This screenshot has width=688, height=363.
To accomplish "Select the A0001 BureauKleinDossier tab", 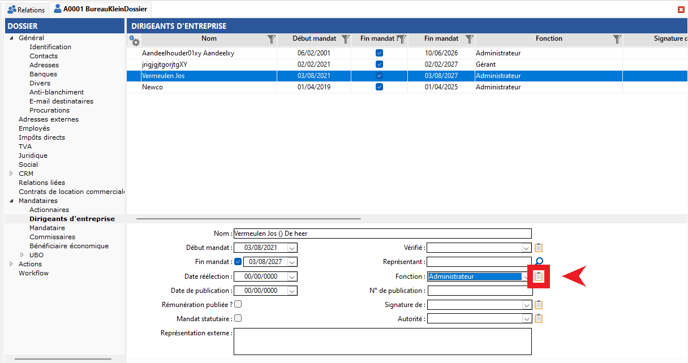I will [x=100, y=9].
